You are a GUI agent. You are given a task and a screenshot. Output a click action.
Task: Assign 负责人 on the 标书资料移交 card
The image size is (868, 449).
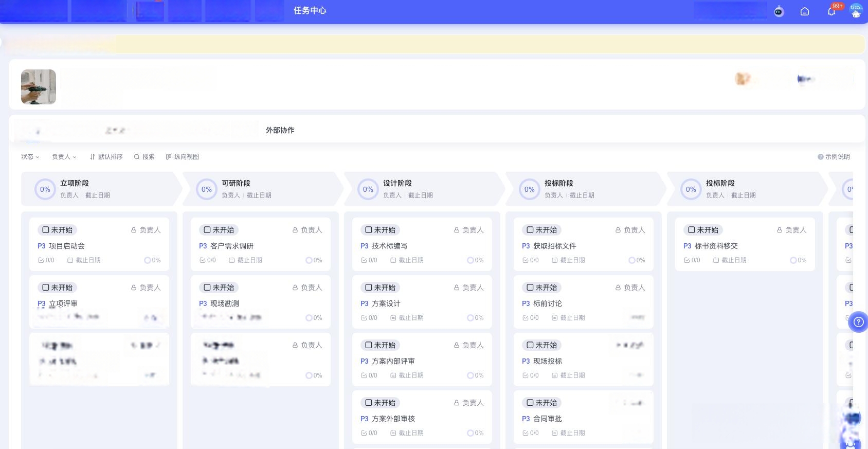tap(792, 230)
